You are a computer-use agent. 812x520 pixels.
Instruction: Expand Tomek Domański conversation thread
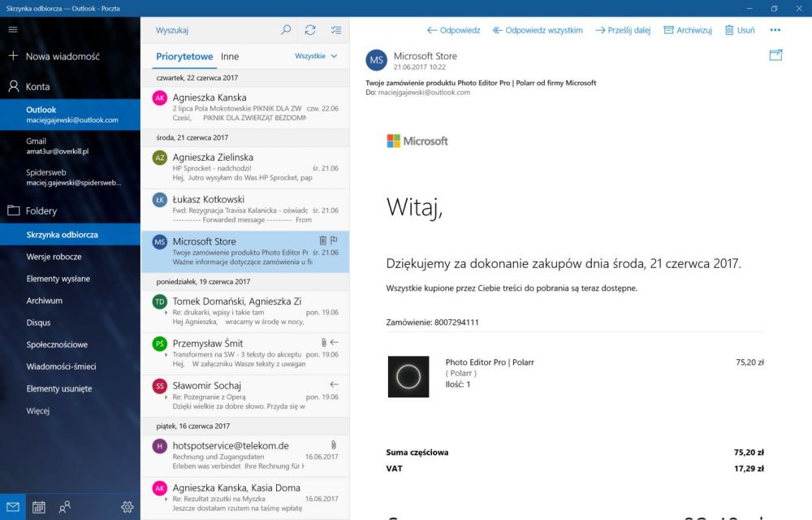coord(166,313)
